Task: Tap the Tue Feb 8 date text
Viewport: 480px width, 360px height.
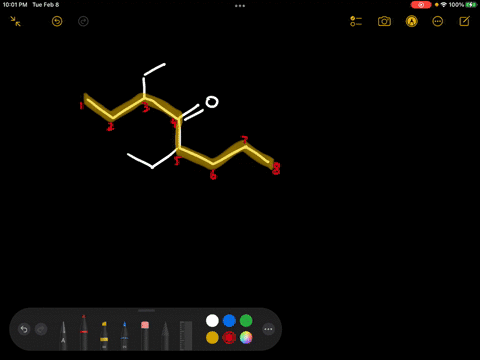Action: [x=46, y=5]
